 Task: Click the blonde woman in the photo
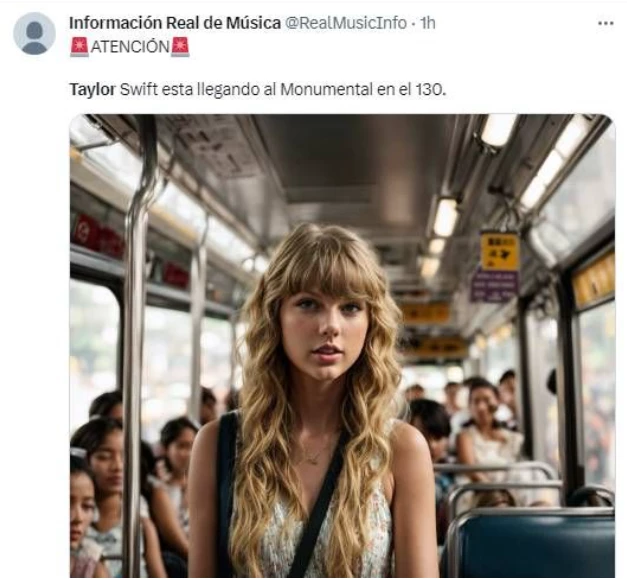click(x=316, y=400)
